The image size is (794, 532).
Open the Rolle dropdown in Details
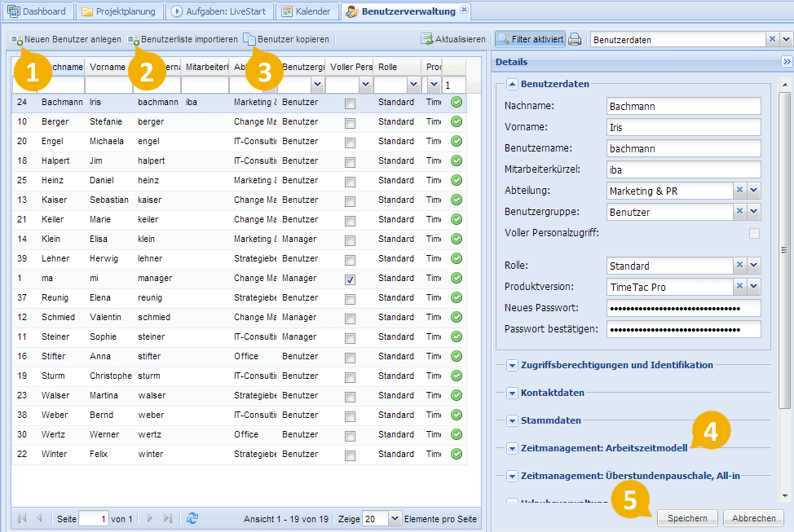pyautogui.click(x=754, y=266)
